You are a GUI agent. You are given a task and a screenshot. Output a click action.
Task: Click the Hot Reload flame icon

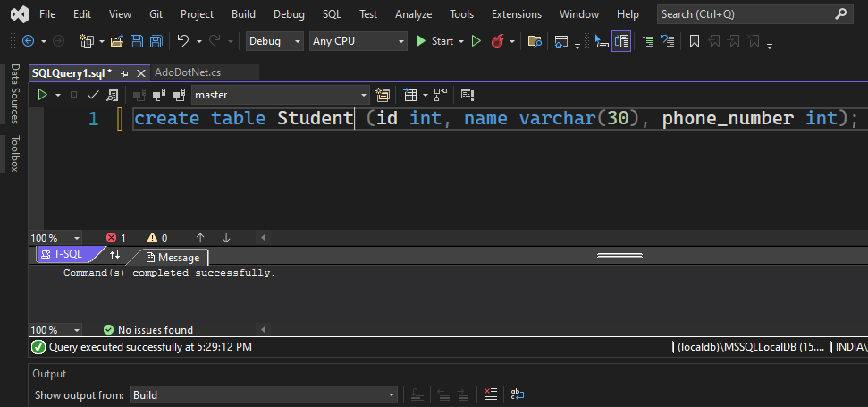tap(498, 41)
